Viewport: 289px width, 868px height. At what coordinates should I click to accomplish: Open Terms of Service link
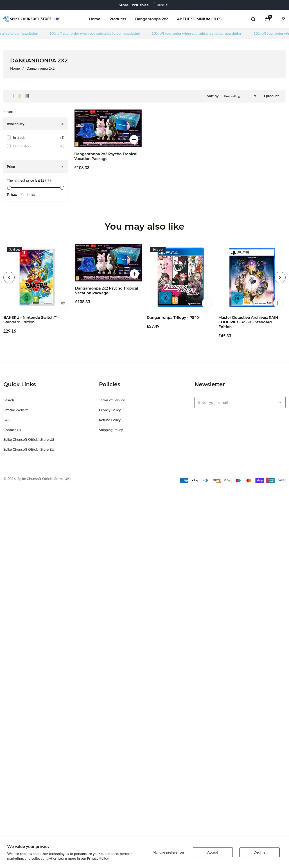pos(112,400)
